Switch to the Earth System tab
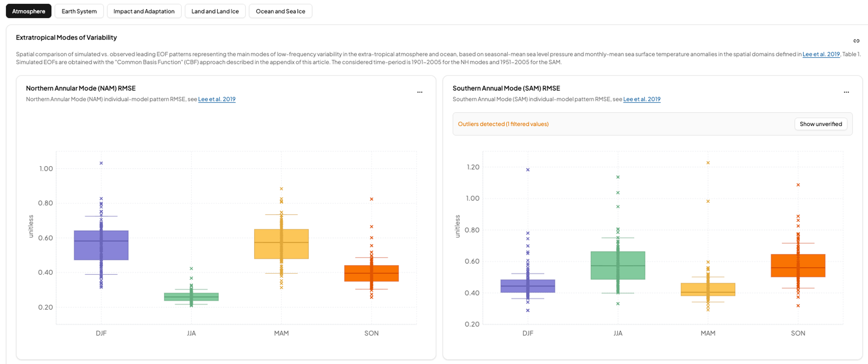This screenshot has width=868, height=364. pos(79,11)
